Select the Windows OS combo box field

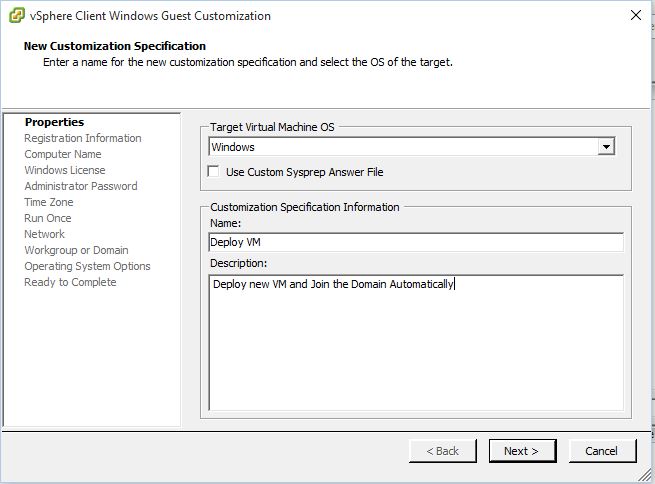(411, 147)
